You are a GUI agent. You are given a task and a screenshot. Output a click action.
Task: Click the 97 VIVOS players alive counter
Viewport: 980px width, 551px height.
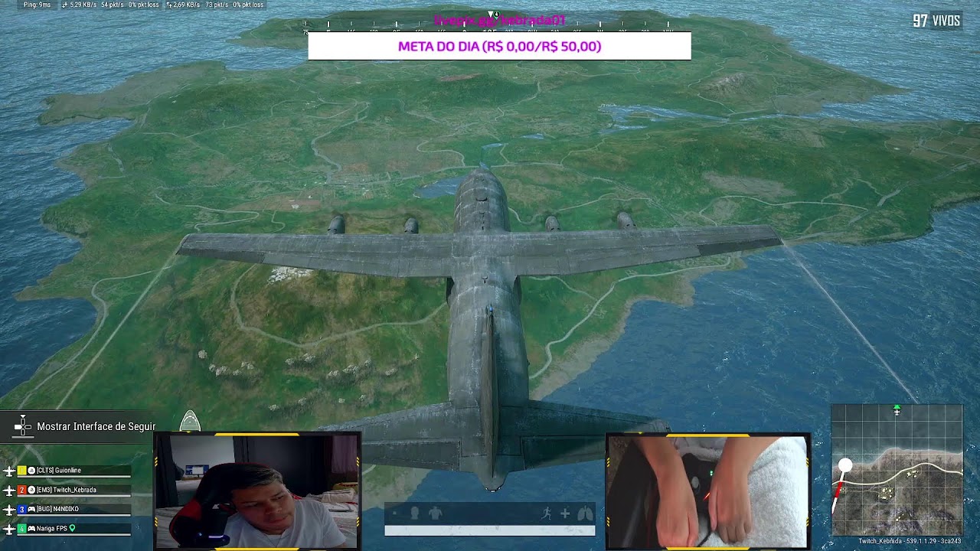(936, 21)
